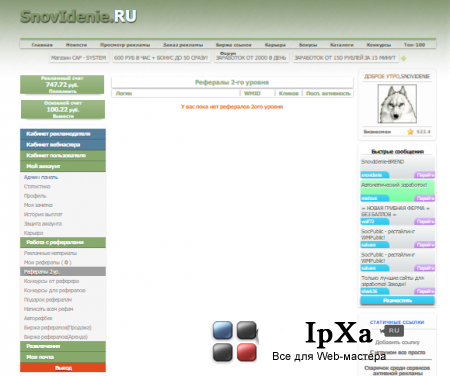
Task: Open Биржа рефералов(Аренда) link
Action: 56,337
